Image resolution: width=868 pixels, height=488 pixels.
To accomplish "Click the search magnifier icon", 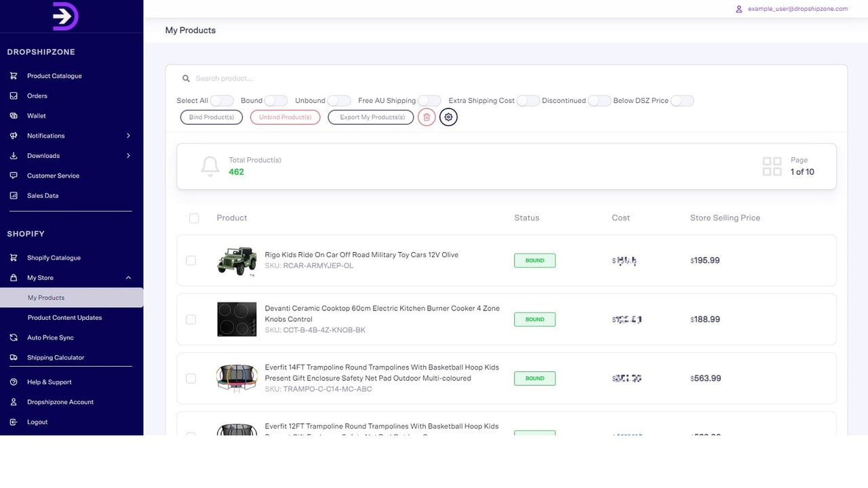I will click(186, 79).
